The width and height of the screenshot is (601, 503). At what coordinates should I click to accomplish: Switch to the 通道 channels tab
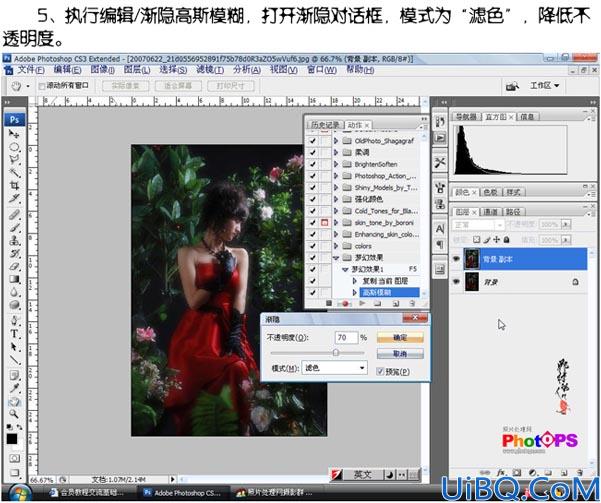491,212
